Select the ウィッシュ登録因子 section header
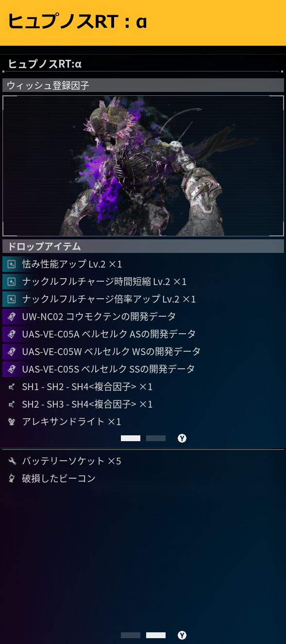Image resolution: width=286 pixels, height=644 pixels. (143, 85)
